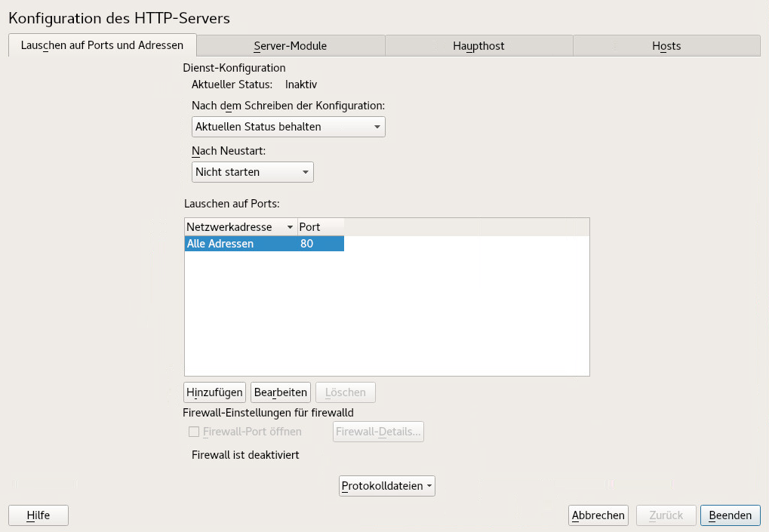Click the port value 80
This screenshot has height=532, width=769.
click(307, 244)
